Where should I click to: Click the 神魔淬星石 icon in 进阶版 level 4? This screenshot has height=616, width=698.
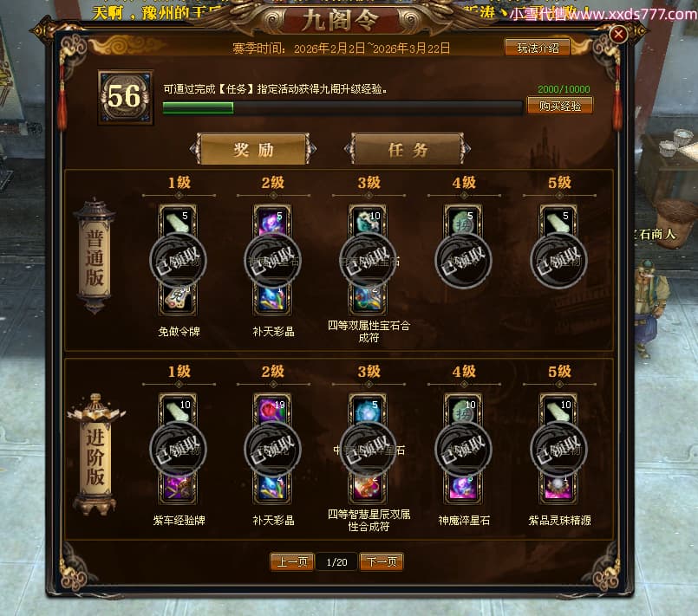pyautogui.click(x=463, y=488)
